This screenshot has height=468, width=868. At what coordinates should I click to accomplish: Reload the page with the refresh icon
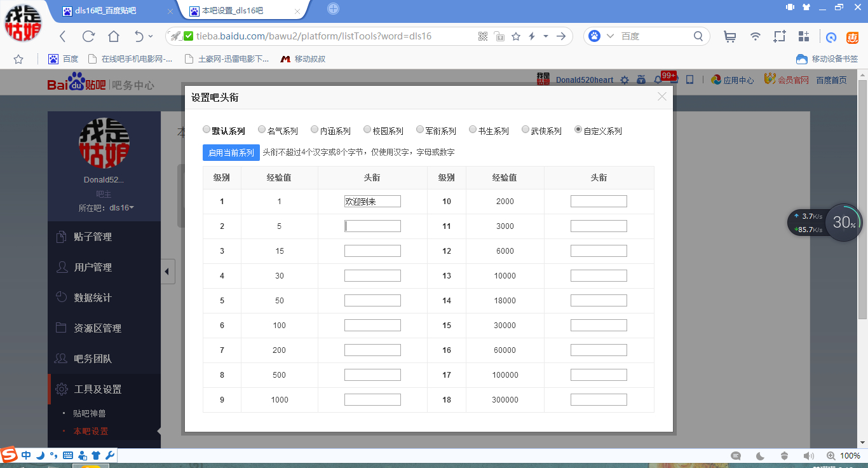(x=88, y=36)
